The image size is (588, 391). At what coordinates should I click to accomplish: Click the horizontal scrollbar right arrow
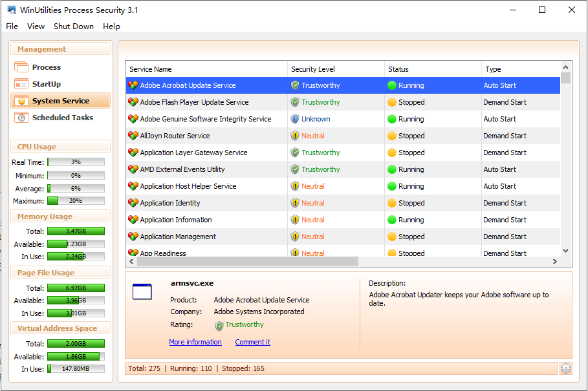coord(555,261)
